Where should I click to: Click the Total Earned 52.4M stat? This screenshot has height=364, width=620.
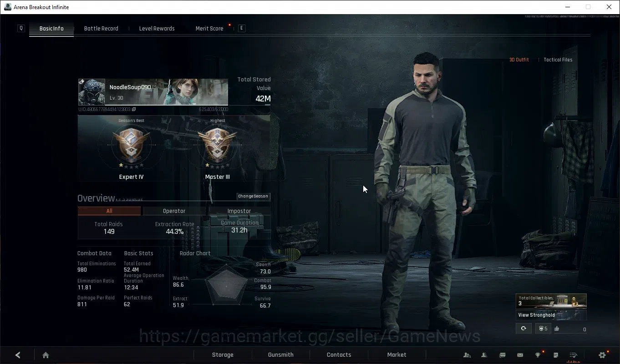tap(137, 267)
